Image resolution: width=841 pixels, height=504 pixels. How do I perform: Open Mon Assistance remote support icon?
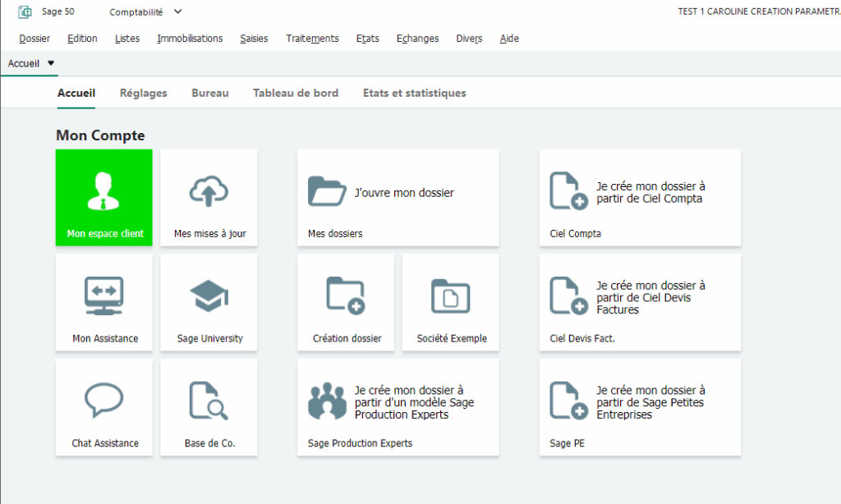(x=104, y=296)
